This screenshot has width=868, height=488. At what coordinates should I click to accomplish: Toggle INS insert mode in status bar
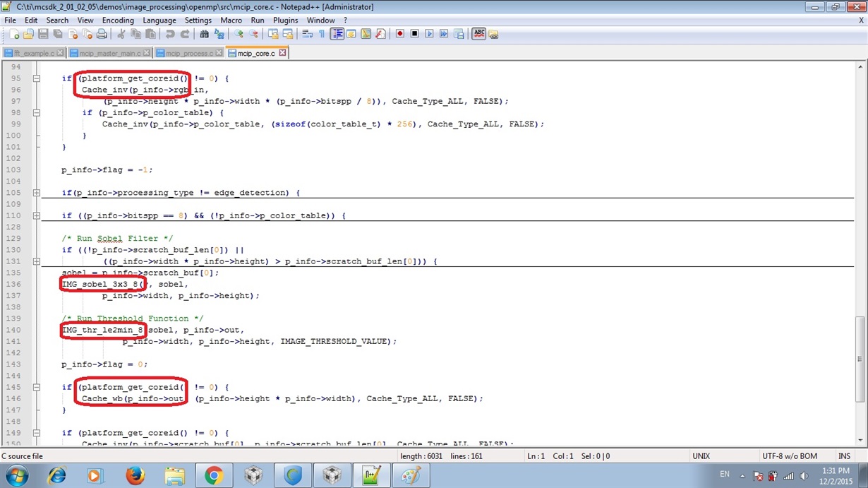[x=844, y=456]
